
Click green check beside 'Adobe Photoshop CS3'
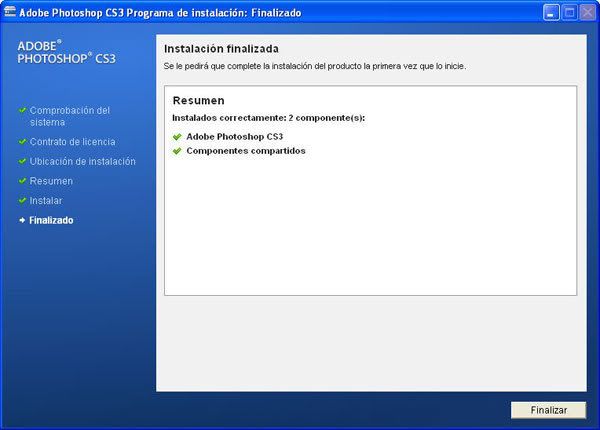point(177,137)
